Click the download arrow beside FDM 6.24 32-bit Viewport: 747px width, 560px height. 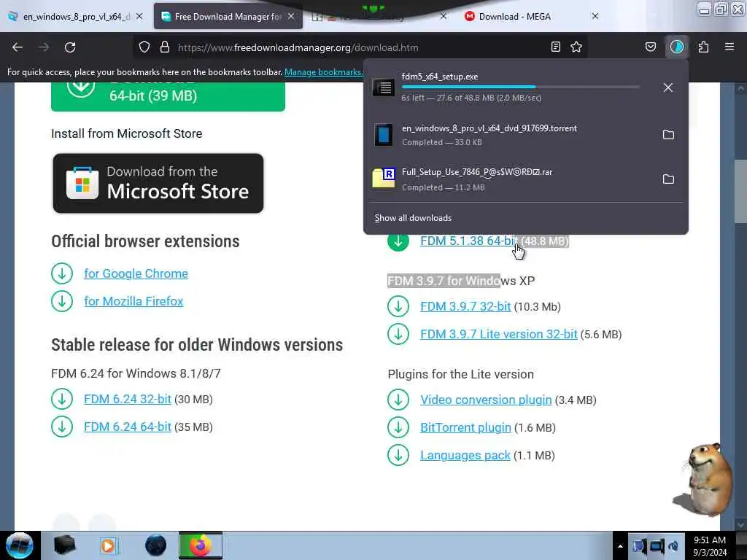pos(62,399)
